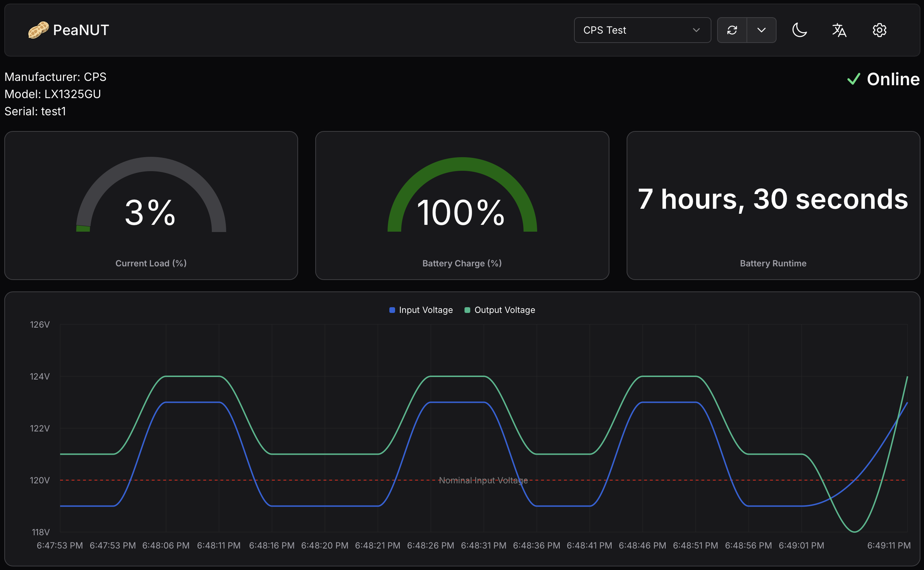Click the 7 hours, 30 seconds runtime text
Screen dimensions: 924x570
coord(773,199)
